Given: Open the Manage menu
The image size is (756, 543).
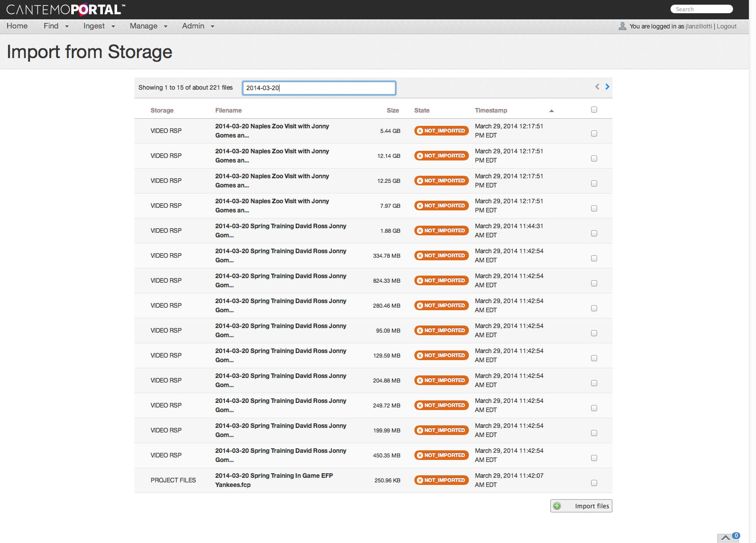Looking at the screenshot, I should pos(148,26).
